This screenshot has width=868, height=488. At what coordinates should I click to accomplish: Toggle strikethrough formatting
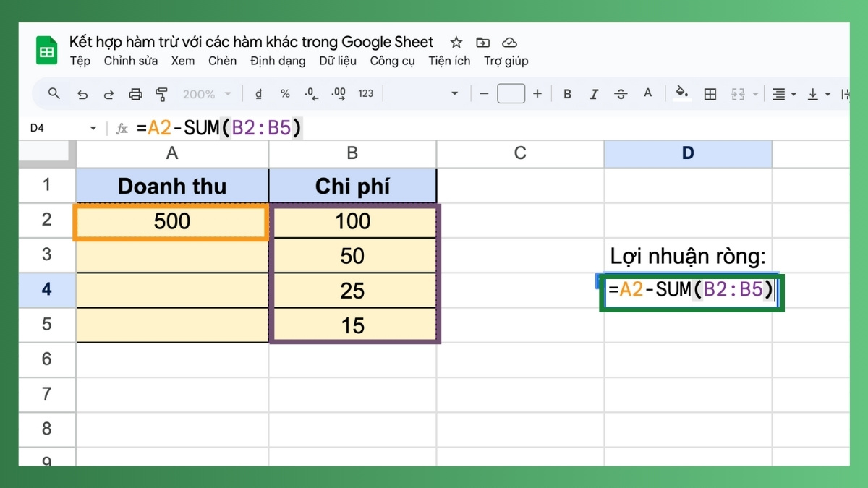[x=621, y=93]
